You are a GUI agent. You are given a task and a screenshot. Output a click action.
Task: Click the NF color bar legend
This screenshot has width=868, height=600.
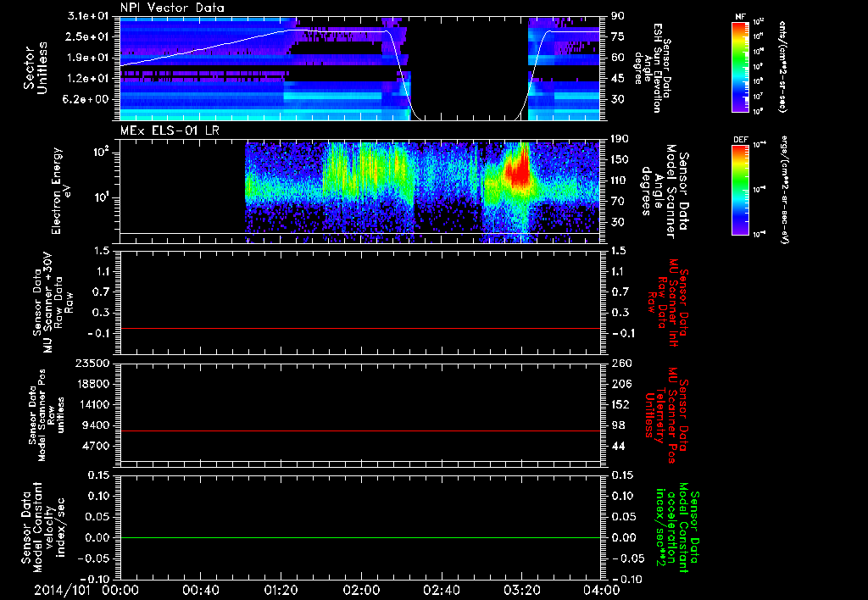coord(741,66)
